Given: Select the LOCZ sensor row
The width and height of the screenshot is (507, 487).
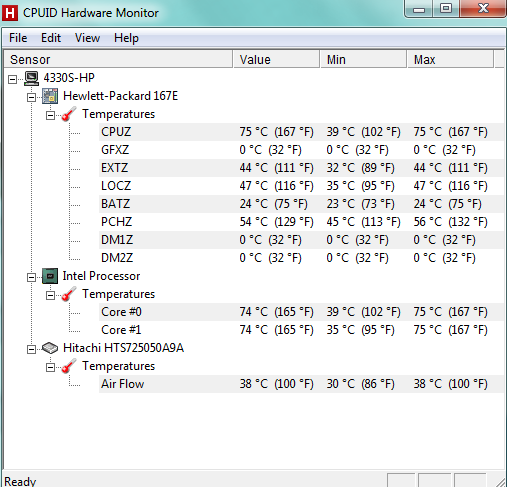Looking at the screenshot, I should 301,186.
